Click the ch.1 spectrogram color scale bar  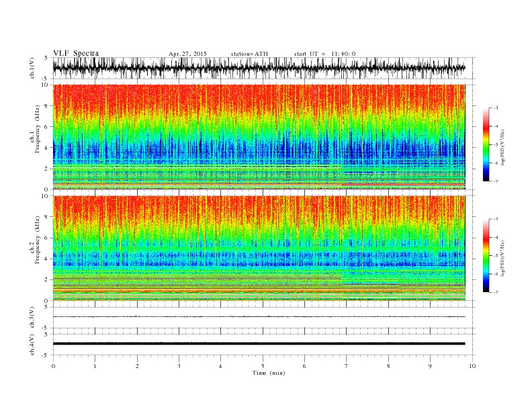coord(486,144)
